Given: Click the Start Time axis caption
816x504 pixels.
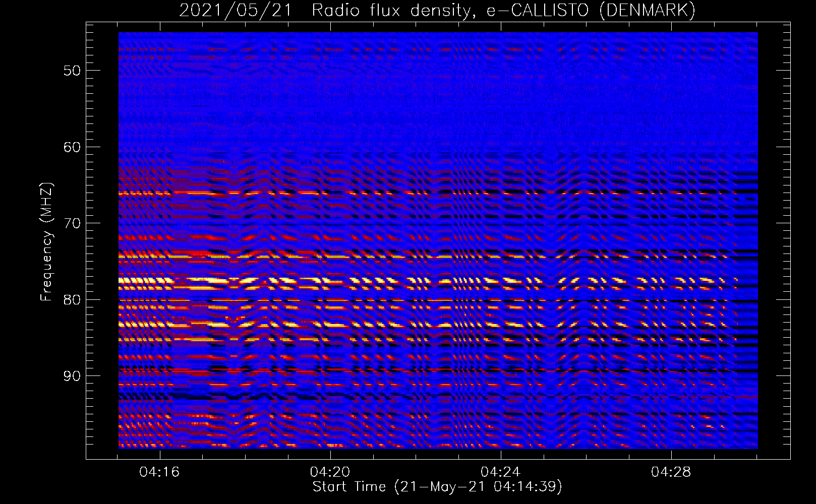Looking at the screenshot, I should 437,487.
